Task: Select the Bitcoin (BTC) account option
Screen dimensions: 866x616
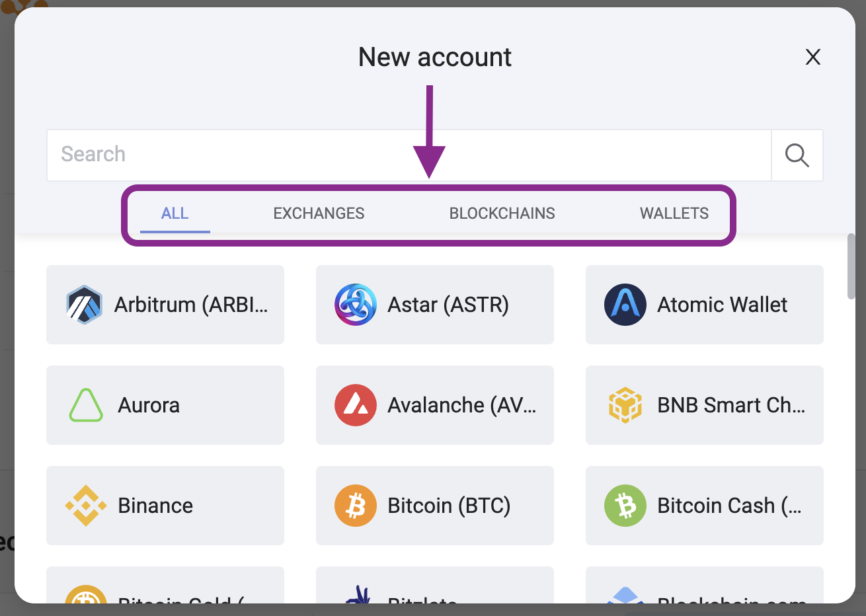Action: [x=449, y=506]
